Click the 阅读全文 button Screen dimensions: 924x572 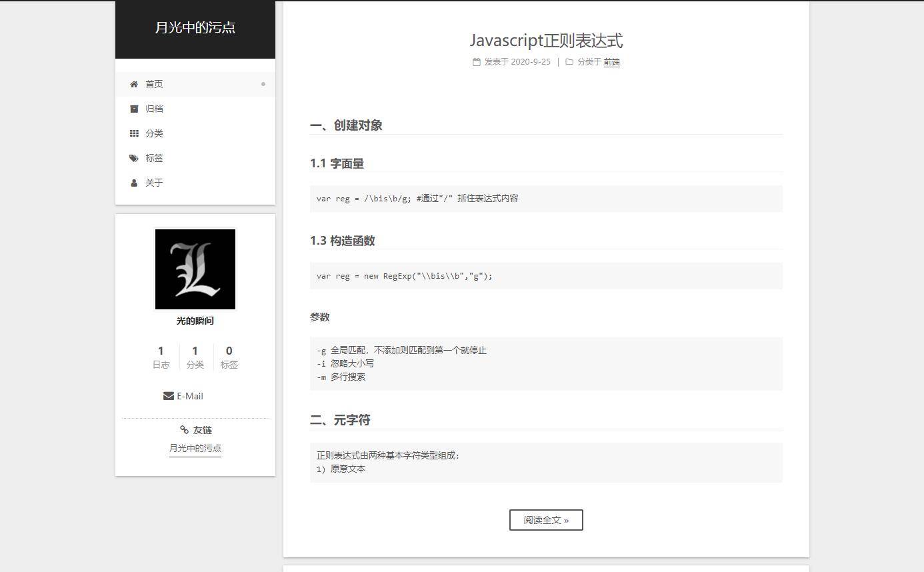[546, 520]
